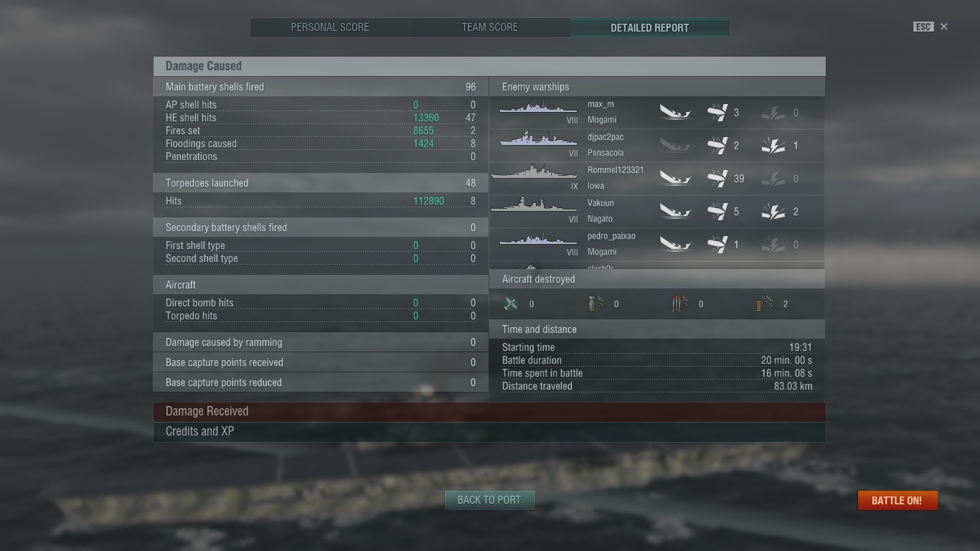
Task: Click the torpedo bomber aircraft destroyed icon
Action: pyautogui.click(x=680, y=304)
